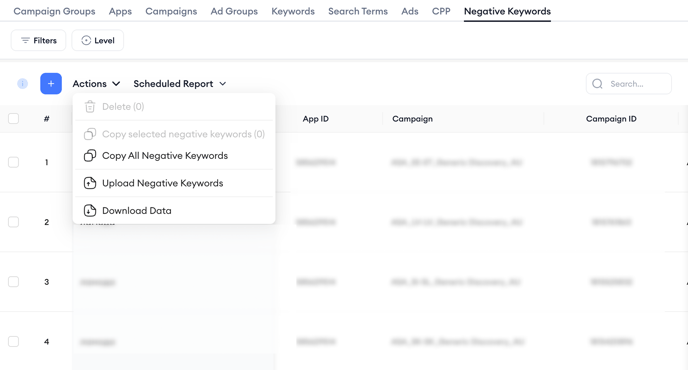The image size is (688, 370).
Task: Click into the Search input field
Action: point(629,84)
